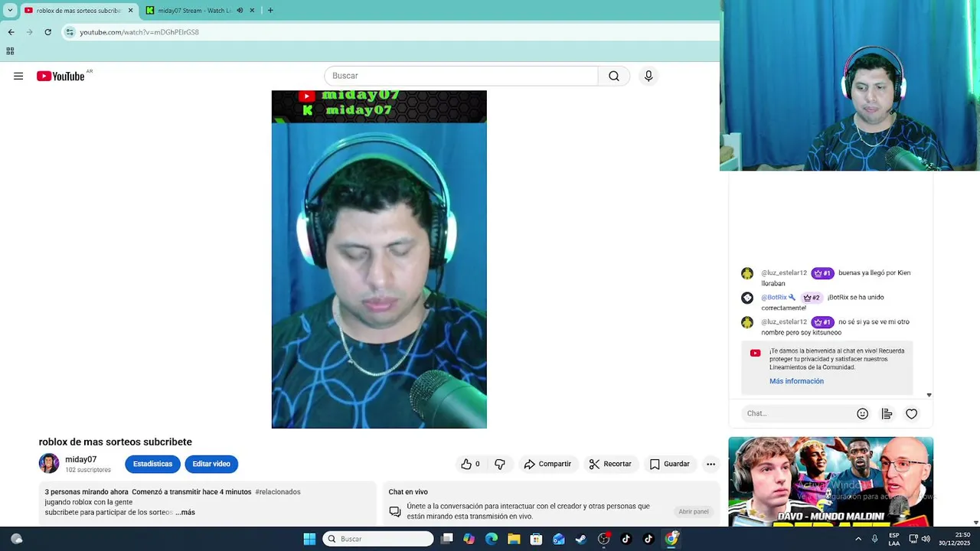Reload the page

[47, 32]
